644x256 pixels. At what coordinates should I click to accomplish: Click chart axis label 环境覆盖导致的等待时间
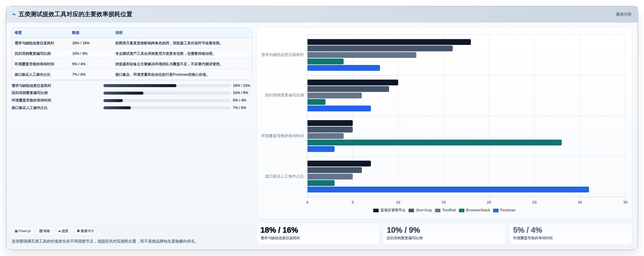pos(282,136)
